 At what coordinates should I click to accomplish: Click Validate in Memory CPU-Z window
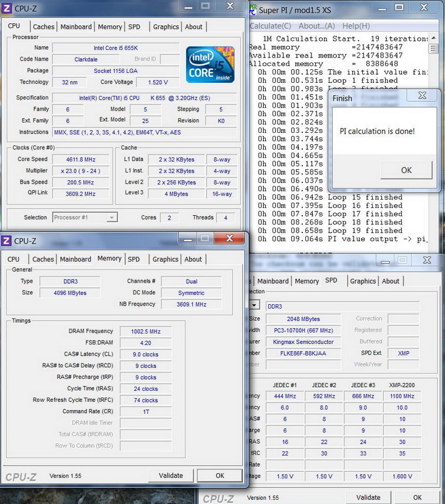coord(171,476)
